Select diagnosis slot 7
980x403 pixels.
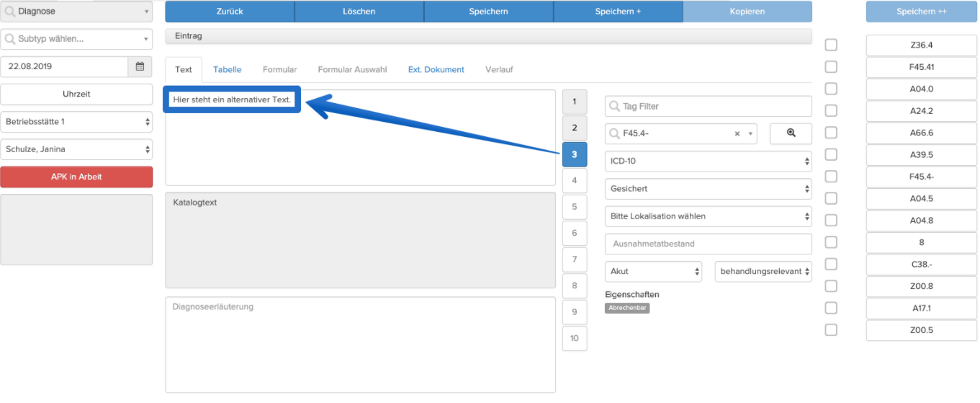tap(575, 260)
